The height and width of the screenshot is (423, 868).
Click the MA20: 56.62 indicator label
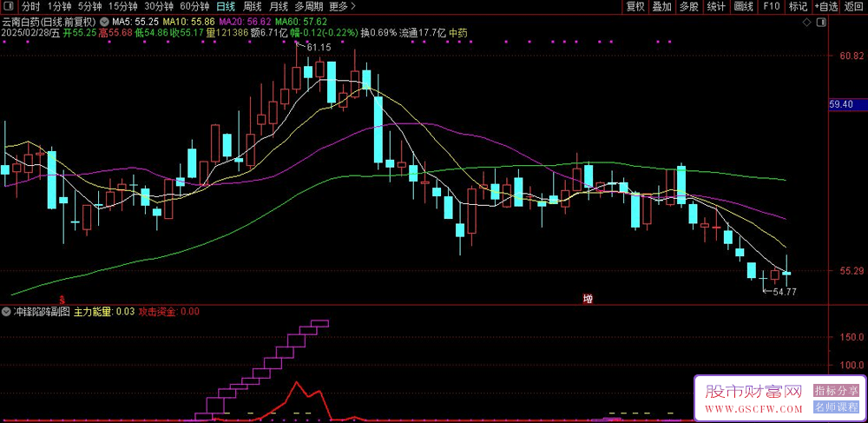pyautogui.click(x=246, y=22)
